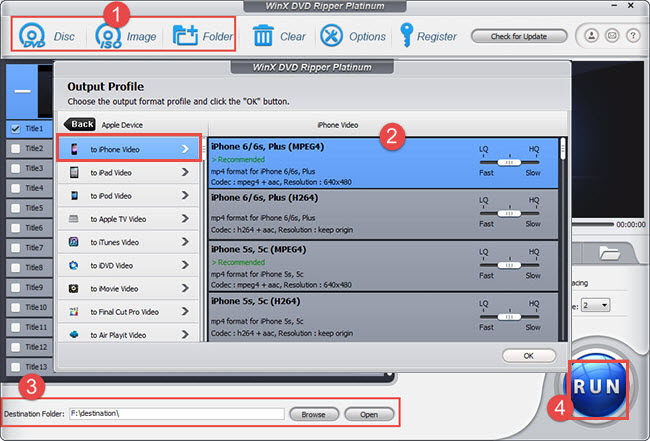Choose iPhone 6/6s, Plus (H264) profile
Viewport: 650px width, 441px height.
pyautogui.click(x=383, y=215)
